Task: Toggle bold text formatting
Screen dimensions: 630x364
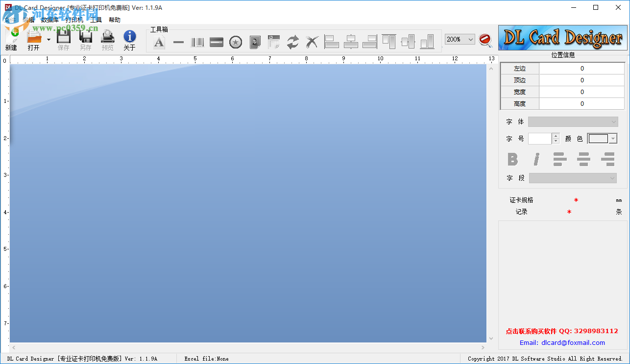Action: (512, 159)
